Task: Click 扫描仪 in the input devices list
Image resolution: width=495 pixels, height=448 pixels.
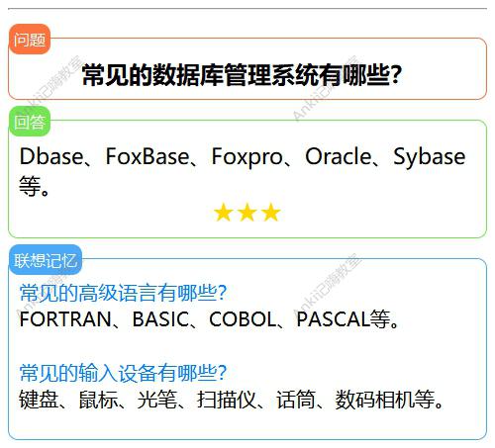Action: [x=227, y=400]
